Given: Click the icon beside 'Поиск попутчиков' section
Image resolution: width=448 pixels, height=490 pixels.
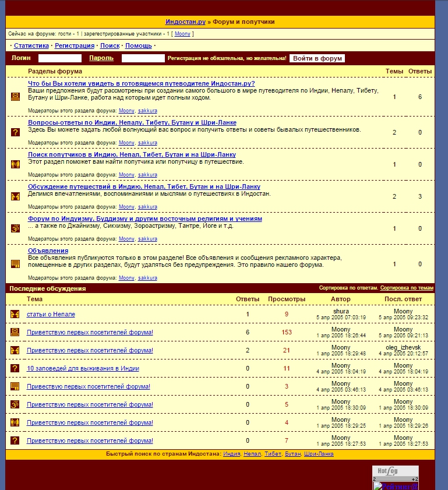Looking at the screenshot, I should [x=15, y=164].
